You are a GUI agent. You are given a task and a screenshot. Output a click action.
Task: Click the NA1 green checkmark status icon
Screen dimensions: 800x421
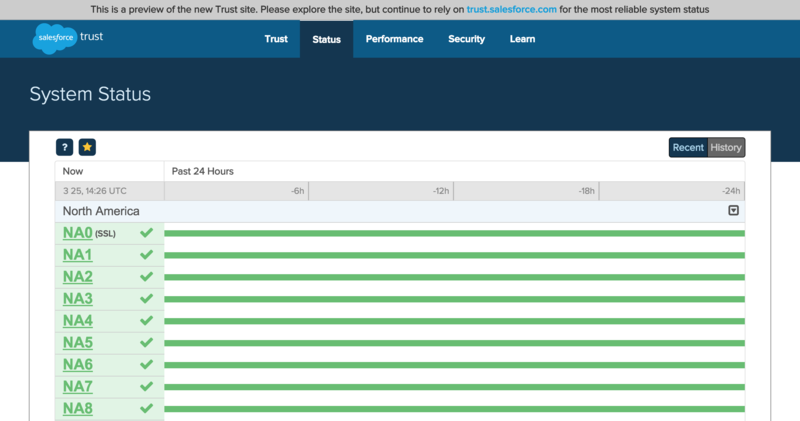[x=146, y=255]
